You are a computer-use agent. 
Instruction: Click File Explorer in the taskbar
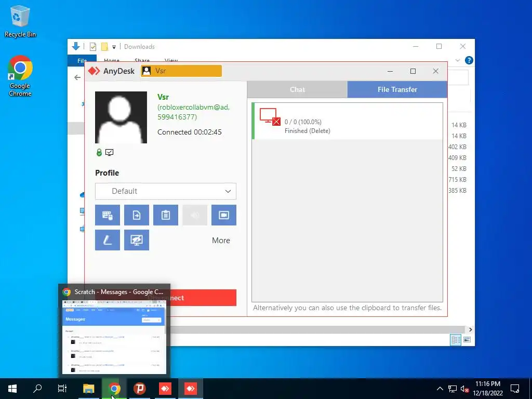pyautogui.click(x=89, y=389)
